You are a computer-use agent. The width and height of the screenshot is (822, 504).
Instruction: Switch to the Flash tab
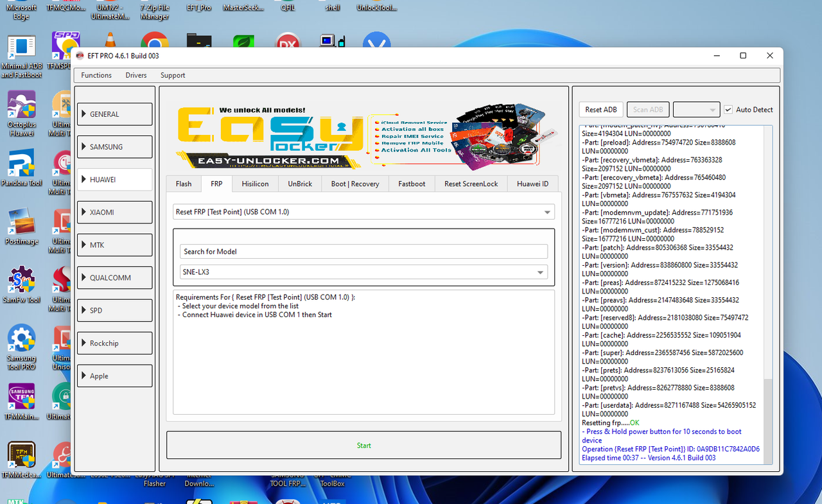point(184,184)
